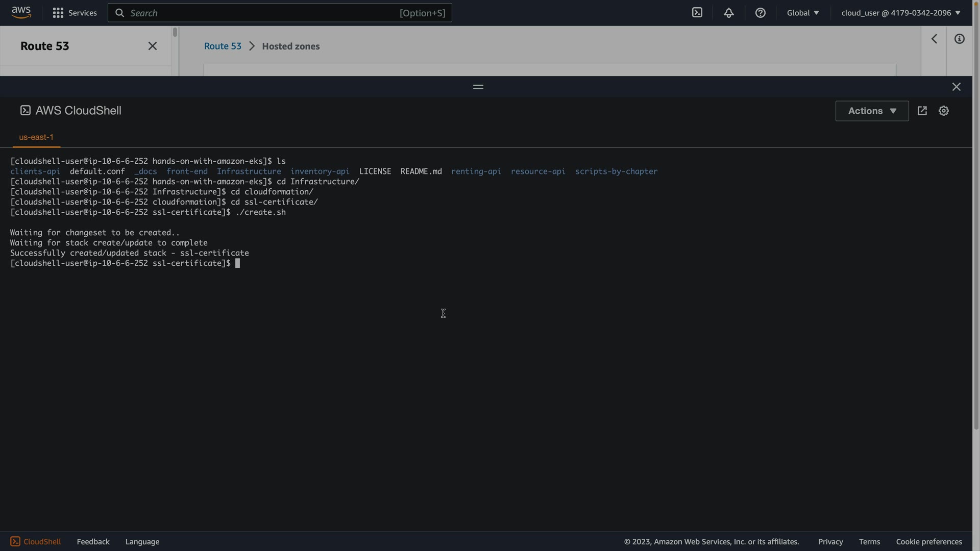Open CloudShell in new browser tab
The width and height of the screenshot is (980, 551).
tap(922, 111)
